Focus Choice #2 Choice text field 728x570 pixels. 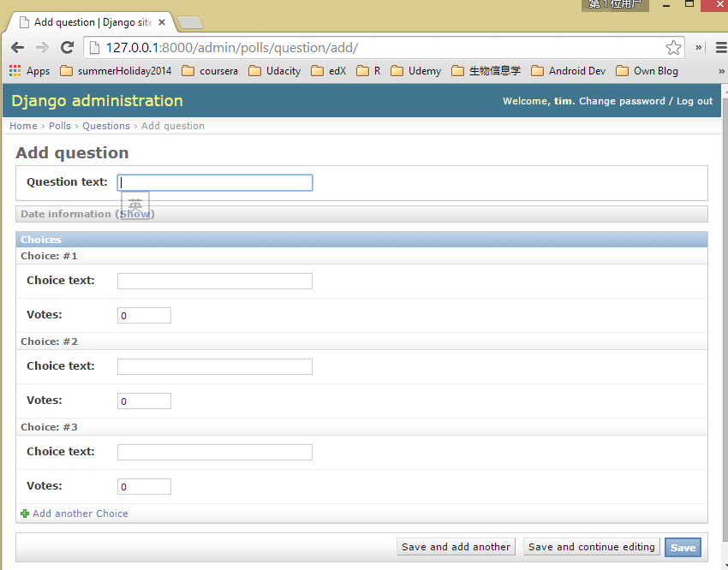click(x=215, y=367)
